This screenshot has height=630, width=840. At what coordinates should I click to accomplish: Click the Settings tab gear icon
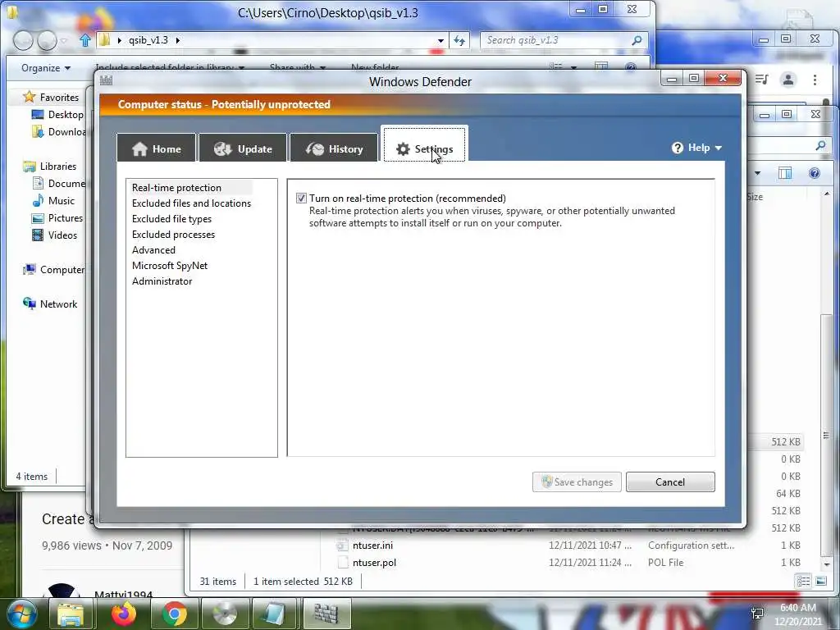click(x=403, y=149)
